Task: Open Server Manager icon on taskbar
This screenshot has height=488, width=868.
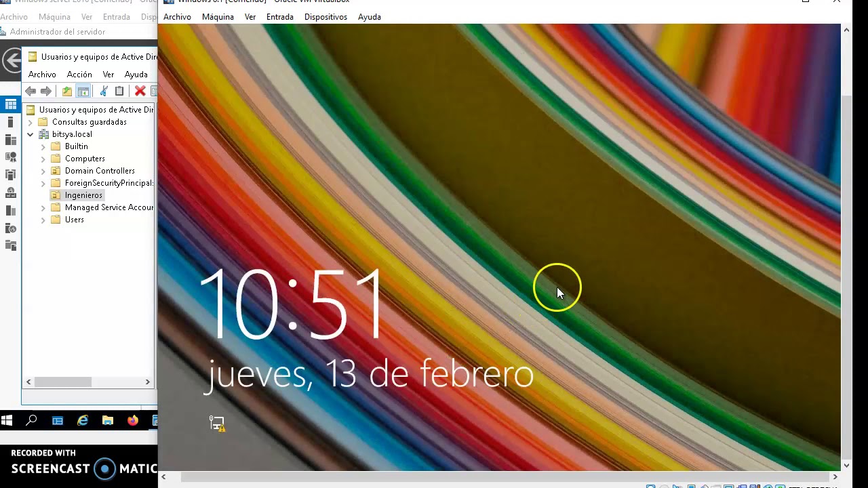Action: coord(58,421)
